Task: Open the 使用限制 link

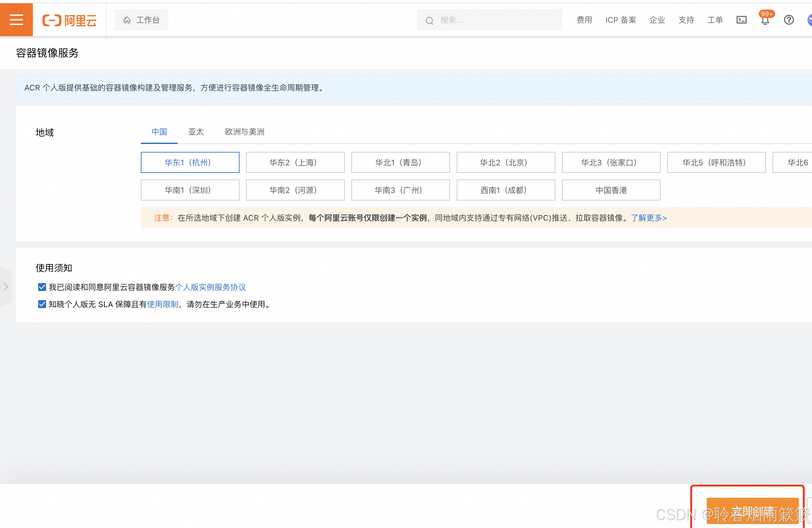Action: click(163, 304)
